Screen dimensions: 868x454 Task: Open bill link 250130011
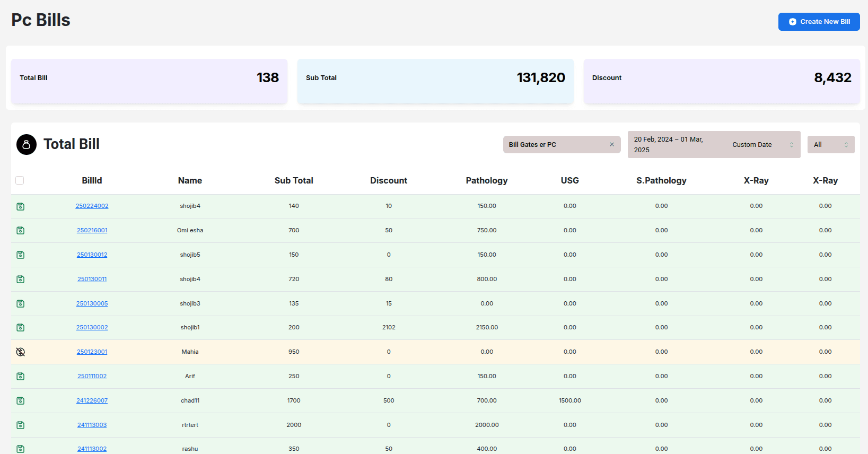pos(92,279)
